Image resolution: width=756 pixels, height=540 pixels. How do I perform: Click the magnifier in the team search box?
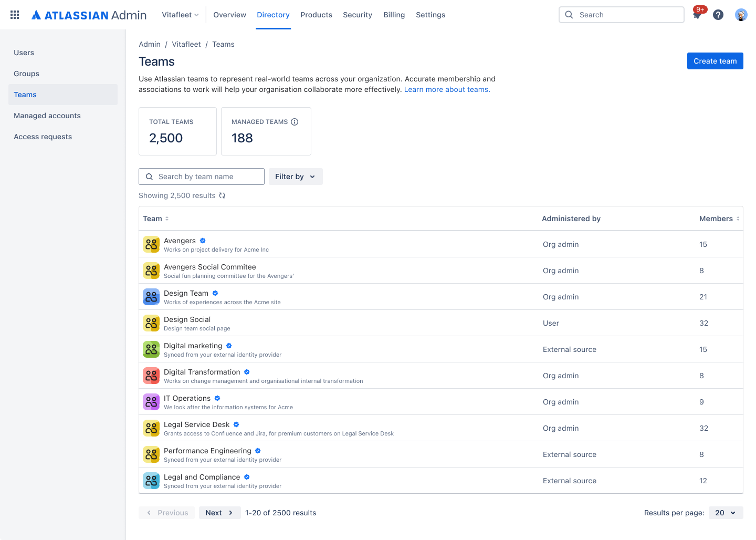(x=149, y=176)
